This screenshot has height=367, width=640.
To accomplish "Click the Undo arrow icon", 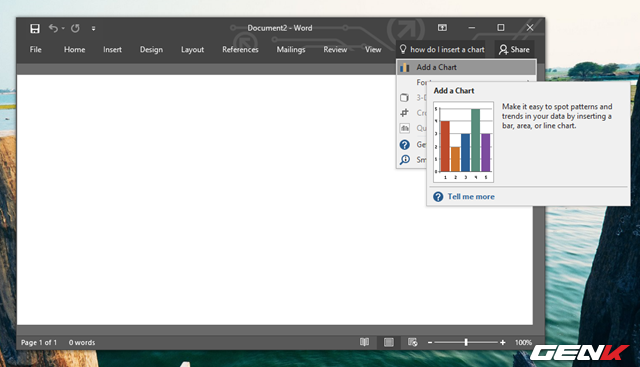I will (x=53, y=28).
